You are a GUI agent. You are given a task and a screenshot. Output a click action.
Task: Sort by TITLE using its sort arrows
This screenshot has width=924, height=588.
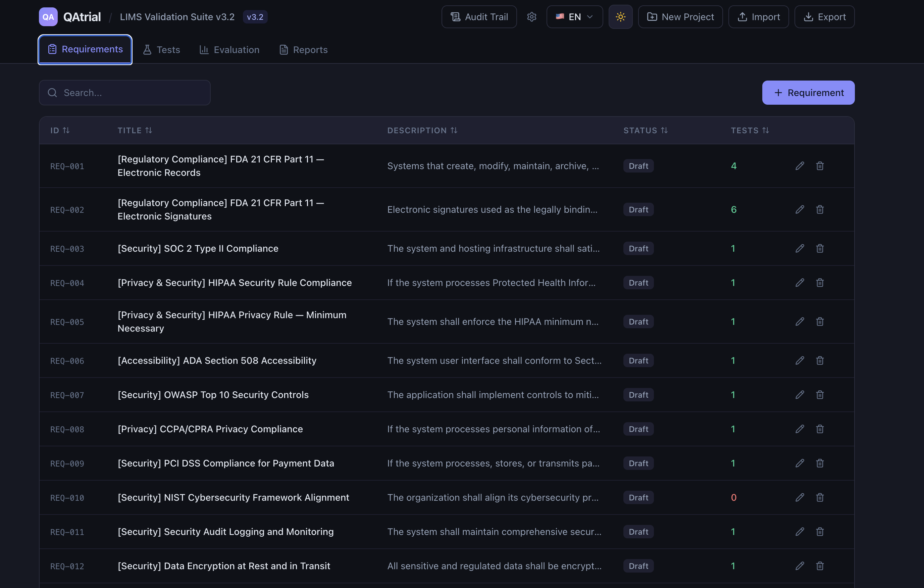tap(149, 131)
